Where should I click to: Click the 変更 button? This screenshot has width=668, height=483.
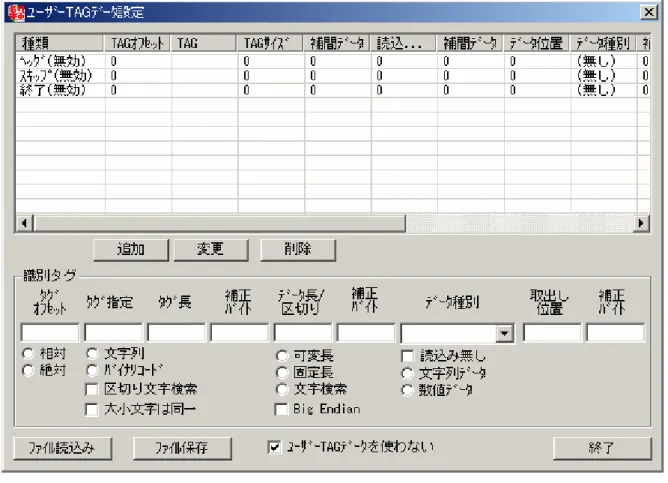210,249
